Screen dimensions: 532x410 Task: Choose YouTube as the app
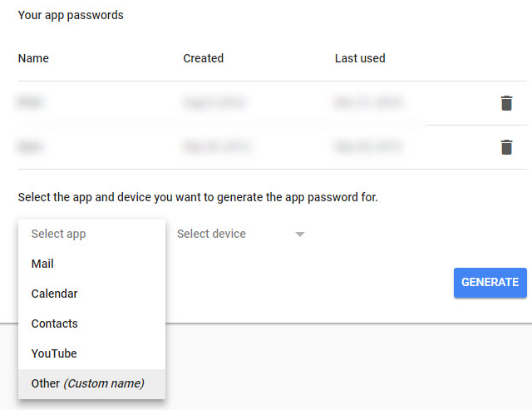[x=54, y=353]
